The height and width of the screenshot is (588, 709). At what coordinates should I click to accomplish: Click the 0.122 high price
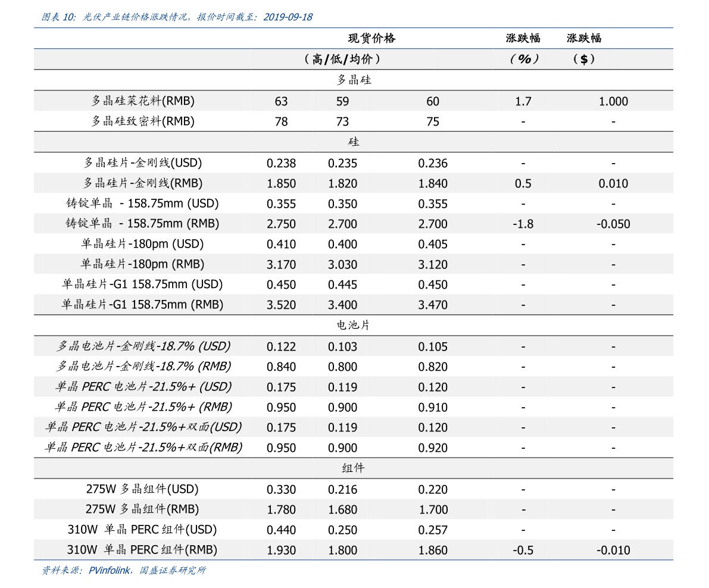point(281,346)
